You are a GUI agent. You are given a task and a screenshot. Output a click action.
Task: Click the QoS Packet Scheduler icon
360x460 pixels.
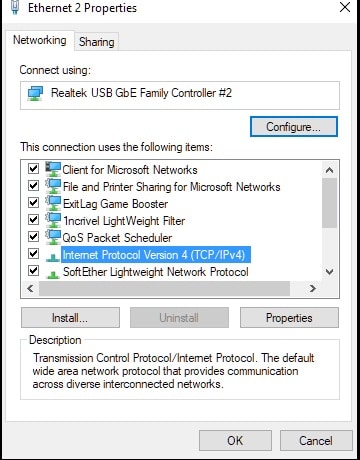pyautogui.click(x=53, y=237)
